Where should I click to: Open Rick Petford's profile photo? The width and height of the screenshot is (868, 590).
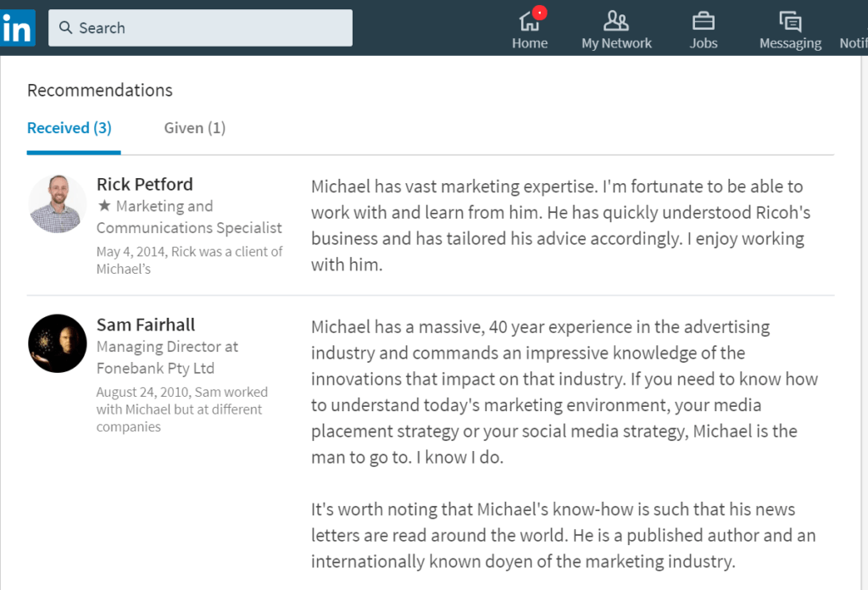pos(58,203)
